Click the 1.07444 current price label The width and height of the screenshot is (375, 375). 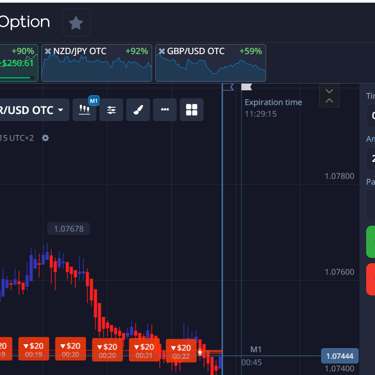click(x=340, y=356)
